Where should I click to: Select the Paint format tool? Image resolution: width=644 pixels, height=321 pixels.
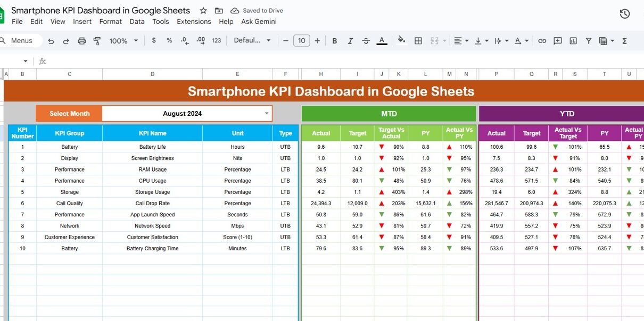tap(97, 41)
